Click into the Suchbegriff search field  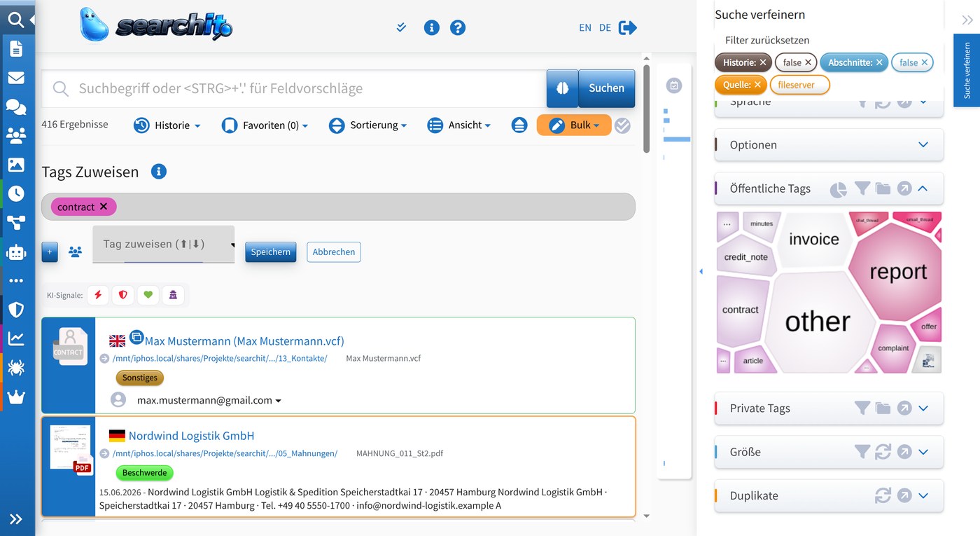tap(294, 88)
